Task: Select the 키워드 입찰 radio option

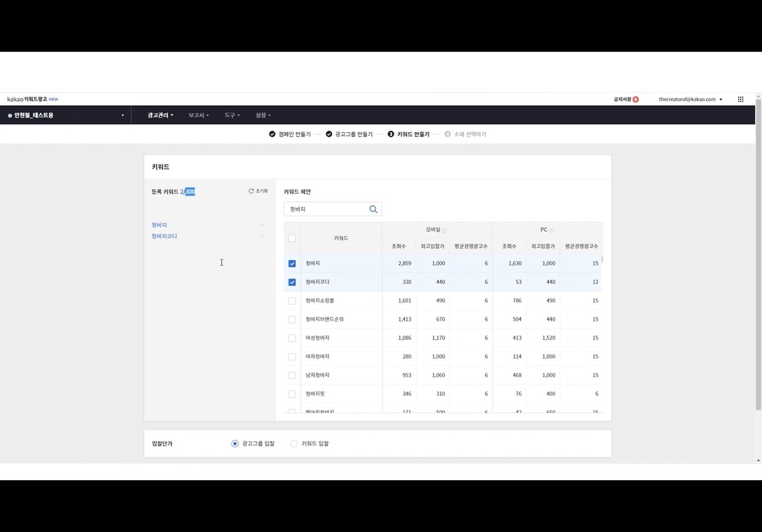Action: 293,443
